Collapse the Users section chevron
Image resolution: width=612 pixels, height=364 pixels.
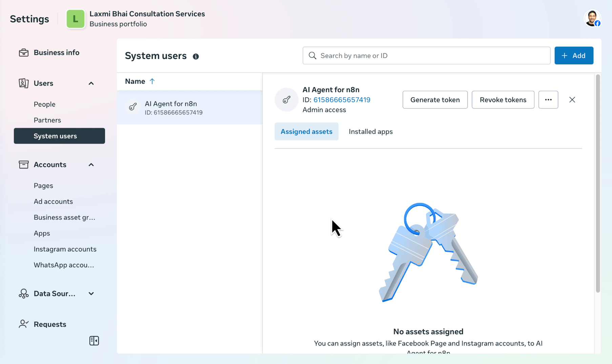91,83
